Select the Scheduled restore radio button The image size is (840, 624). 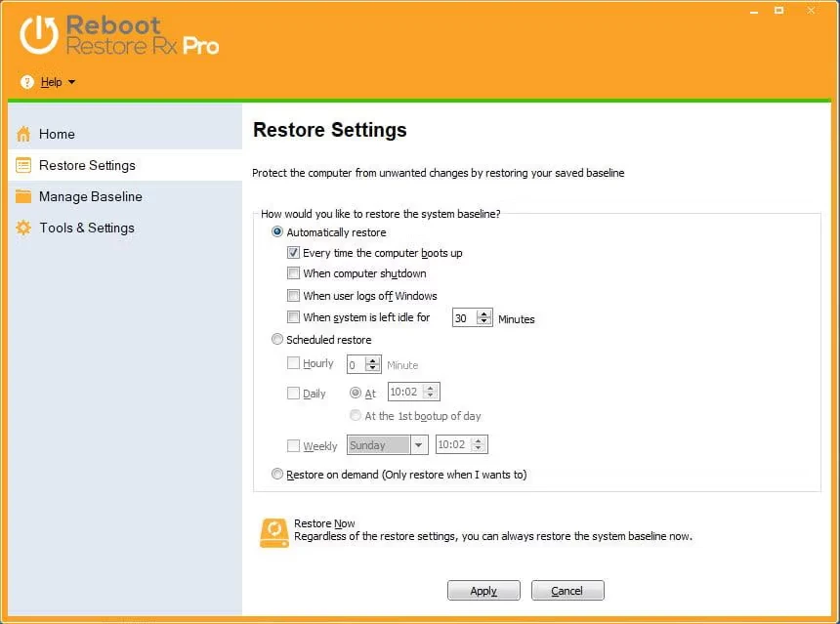tap(277, 340)
